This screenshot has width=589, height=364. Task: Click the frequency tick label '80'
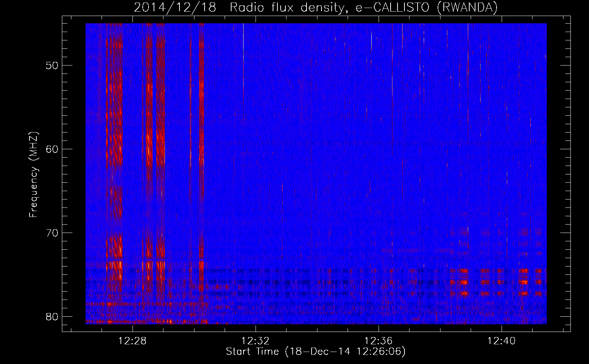52,317
